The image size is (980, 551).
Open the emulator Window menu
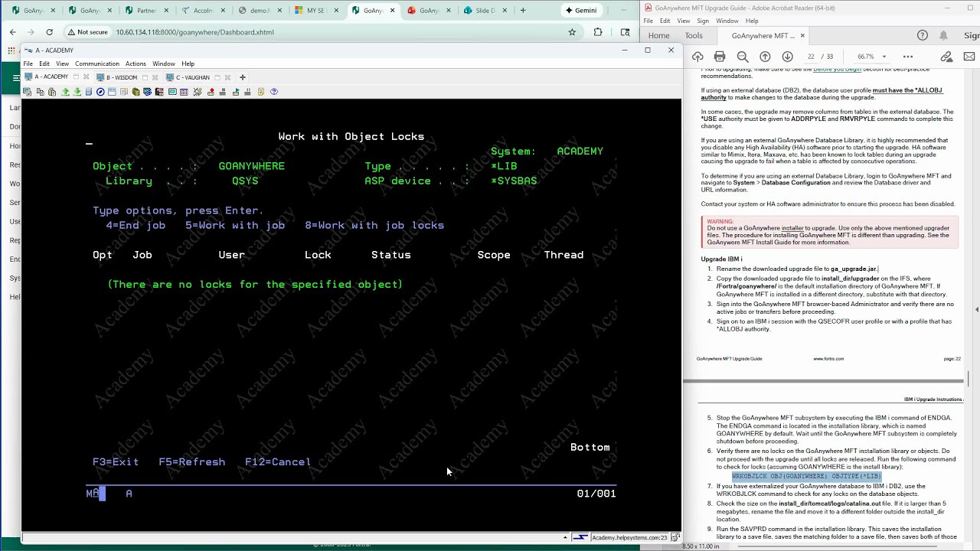164,64
